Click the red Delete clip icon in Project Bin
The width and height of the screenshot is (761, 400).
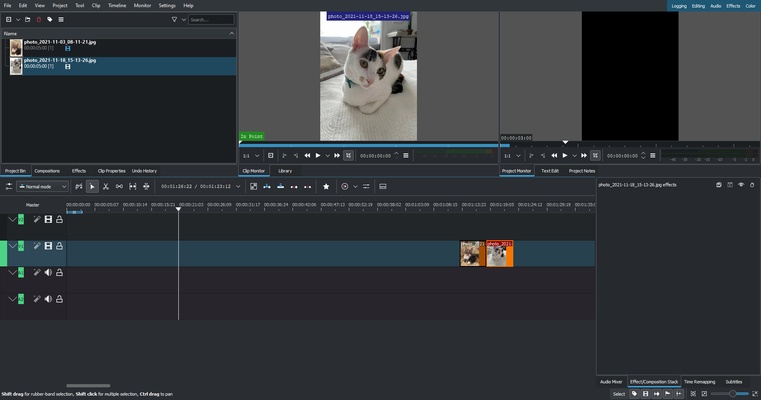pos(39,19)
